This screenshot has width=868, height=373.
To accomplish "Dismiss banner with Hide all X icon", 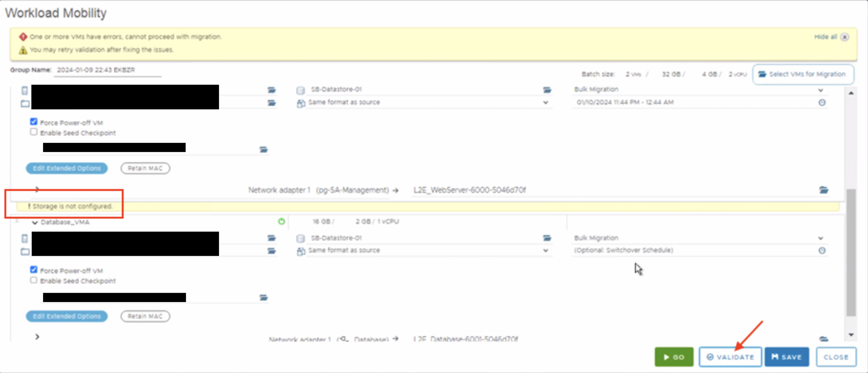I will 844,37.
